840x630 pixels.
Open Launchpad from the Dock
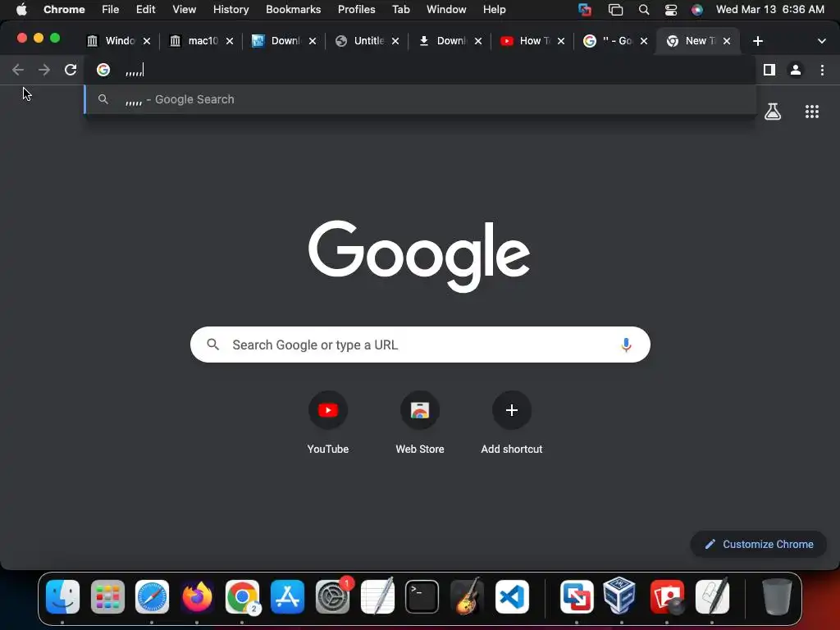(107, 596)
